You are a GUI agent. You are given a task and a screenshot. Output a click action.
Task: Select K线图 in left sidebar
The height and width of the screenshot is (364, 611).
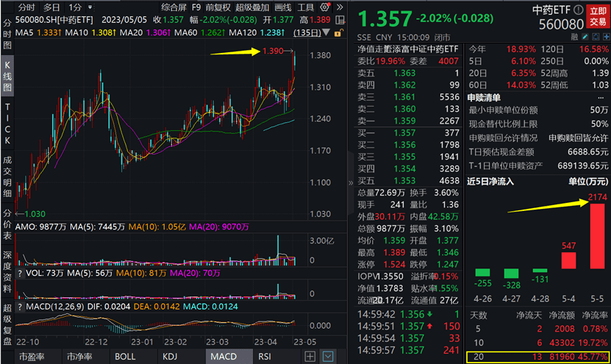tap(7, 76)
